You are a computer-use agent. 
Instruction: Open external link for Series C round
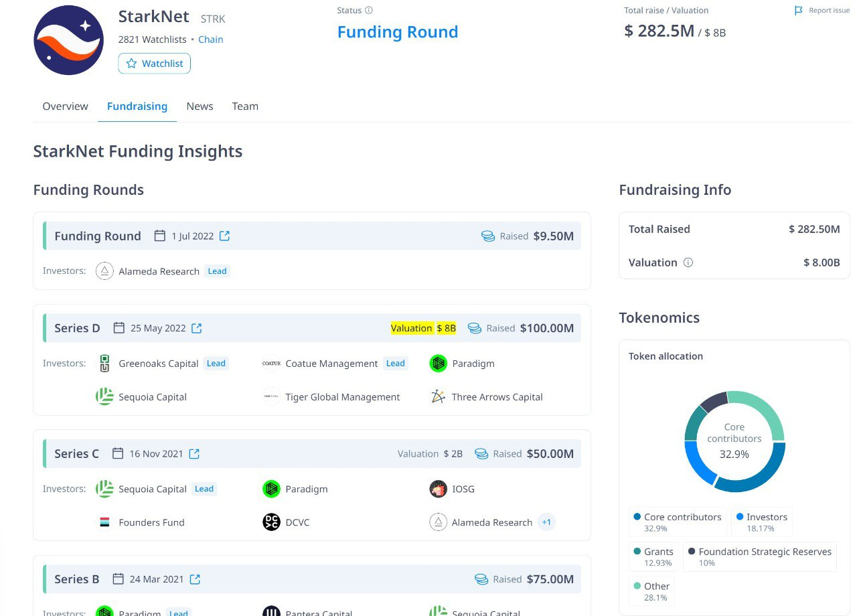coord(194,453)
